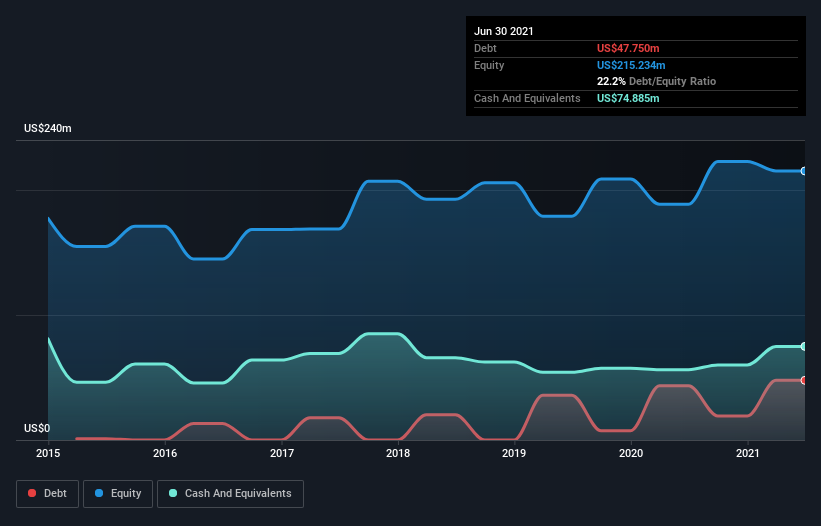This screenshot has width=821, height=526.
Task: Click the 2019 axis label
Action: (514, 453)
